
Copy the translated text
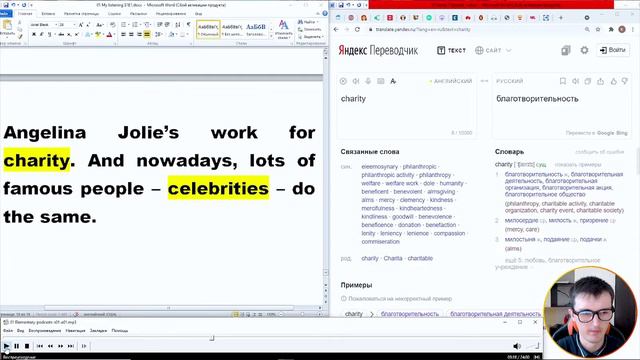pyautogui.click(x=588, y=81)
